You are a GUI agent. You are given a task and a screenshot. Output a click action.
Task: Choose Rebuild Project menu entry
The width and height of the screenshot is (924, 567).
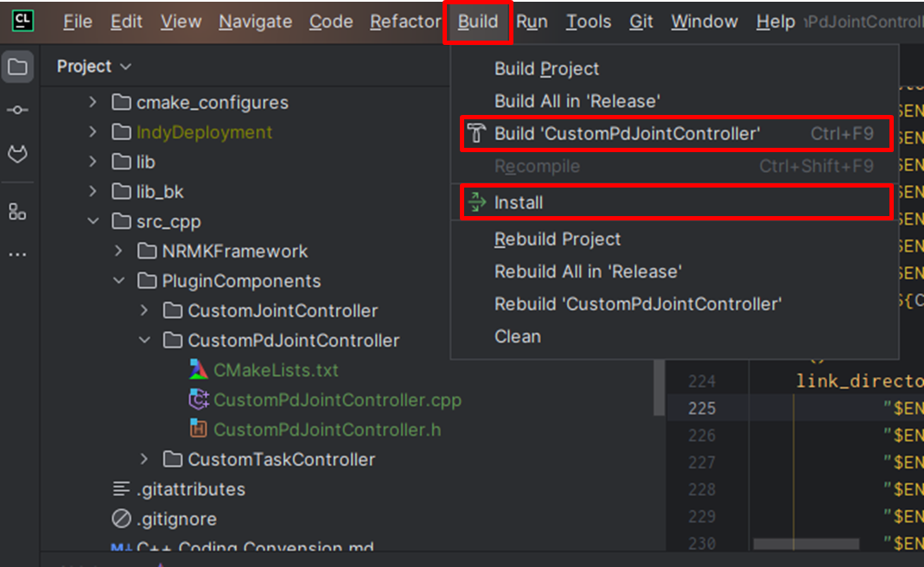click(x=675, y=239)
